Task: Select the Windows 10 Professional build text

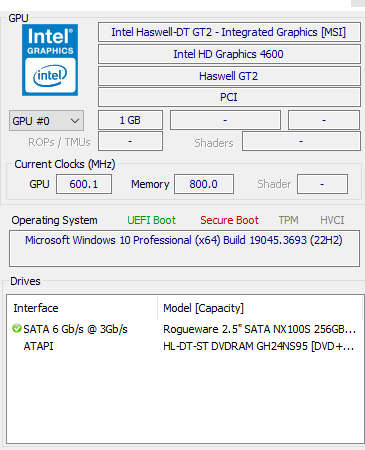Action: click(184, 240)
